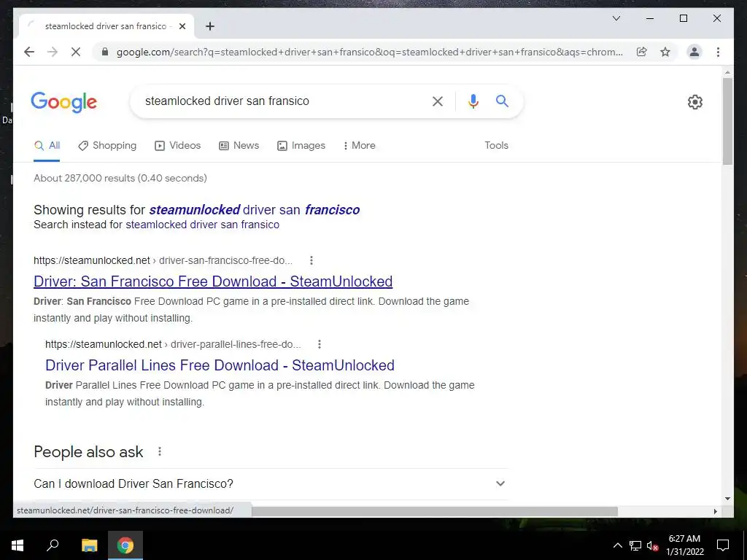This screenshot has height=560, width=747.
Task: Switch to Shopping results
Action: (x=107, y=145)
